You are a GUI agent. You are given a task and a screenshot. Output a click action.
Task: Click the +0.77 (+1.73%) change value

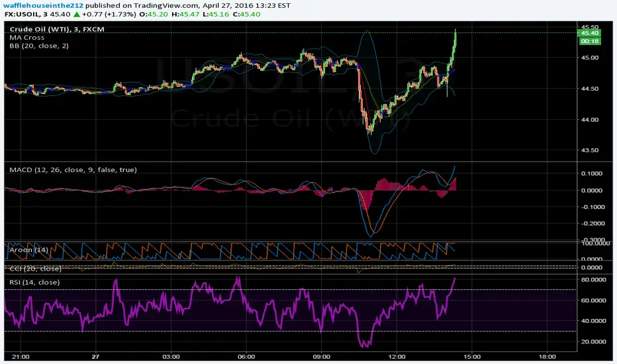point(109,14)
